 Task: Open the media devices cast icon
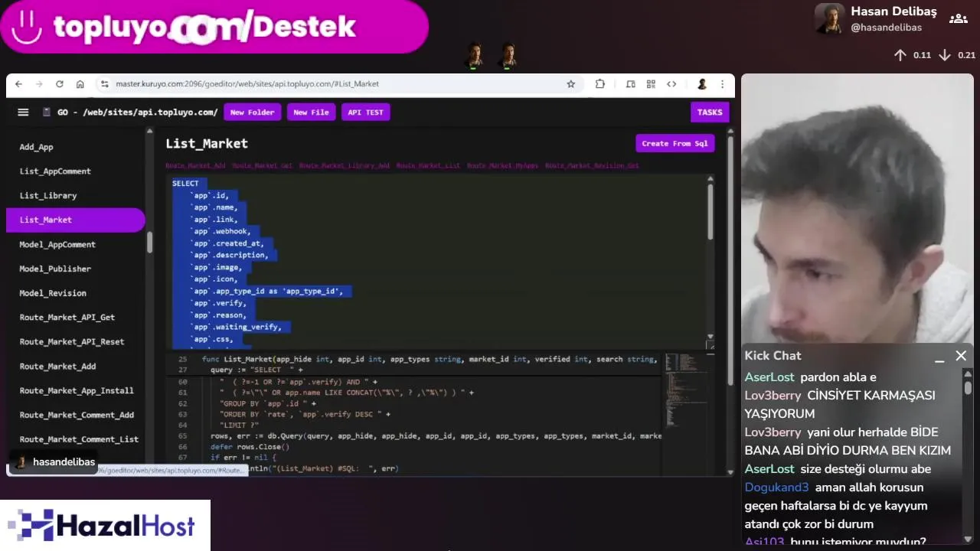[x=630, y=84]
